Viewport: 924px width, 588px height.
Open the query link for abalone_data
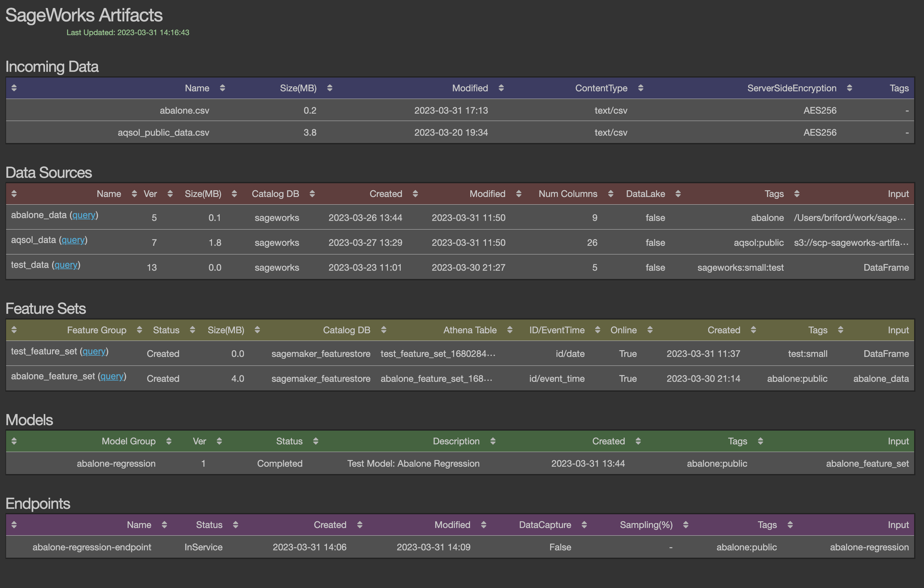point(84,215)
